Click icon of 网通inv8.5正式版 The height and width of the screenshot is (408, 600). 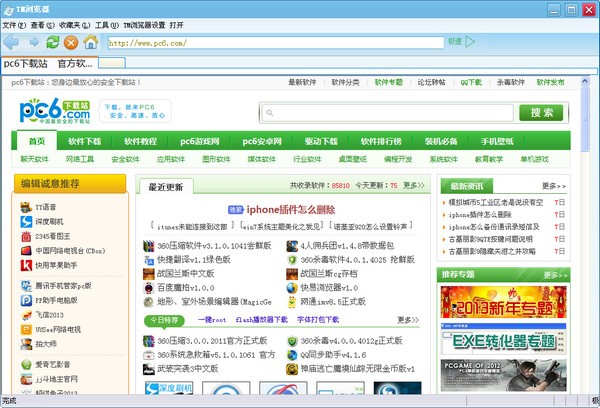[x=292, y=302]
